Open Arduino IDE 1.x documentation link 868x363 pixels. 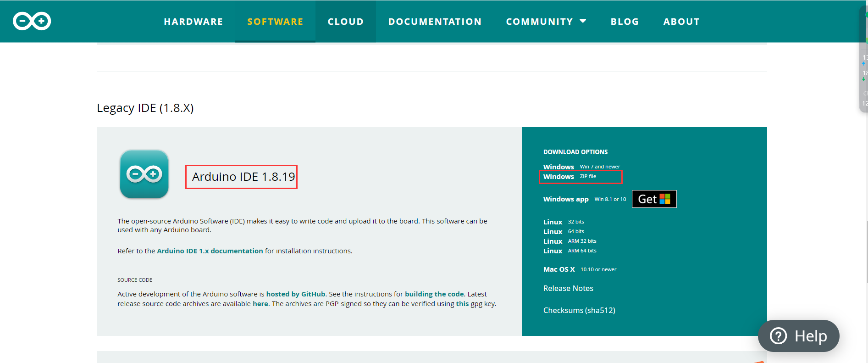tap(210, 251)
